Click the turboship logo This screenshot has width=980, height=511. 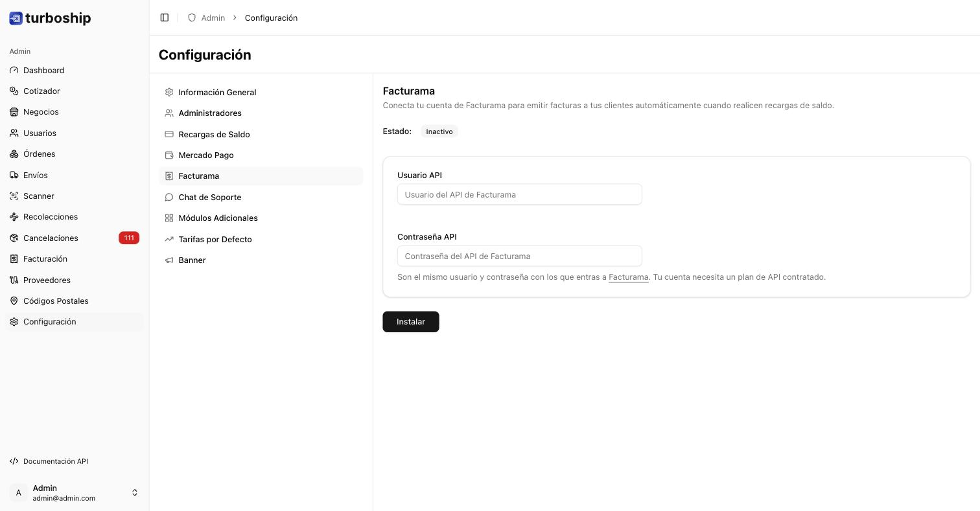pos(51,18)
